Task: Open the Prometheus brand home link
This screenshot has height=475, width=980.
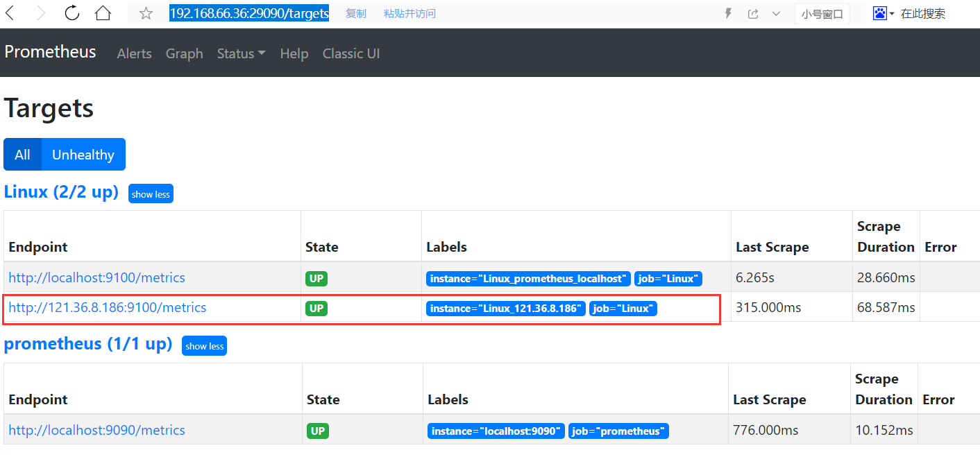Action: click(x=51, y=52)
